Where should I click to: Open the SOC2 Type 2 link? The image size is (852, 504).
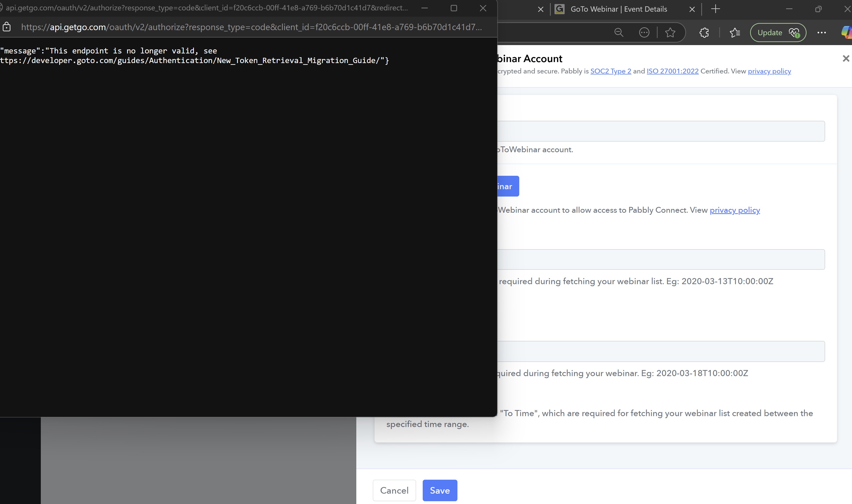610,71
